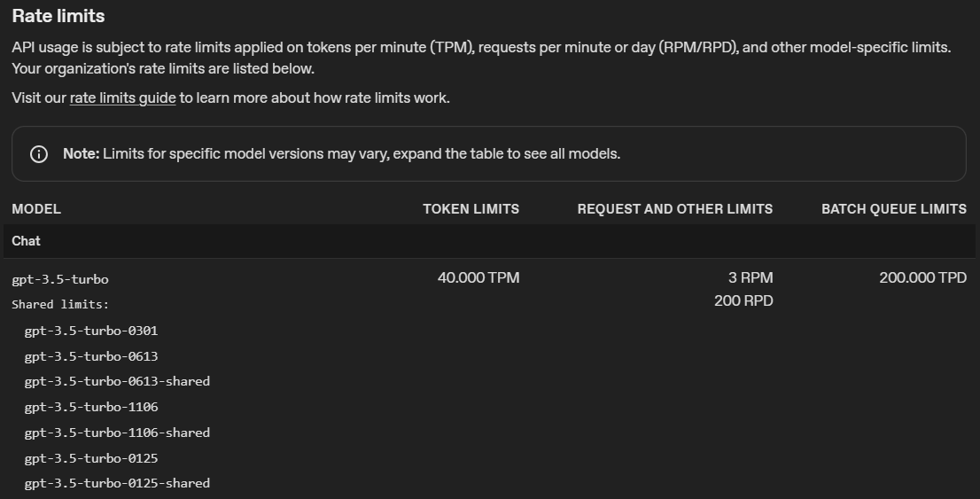
Task: Click the gpt-3.5-turbo-0613-shared entry
Action: click(117, 381)
